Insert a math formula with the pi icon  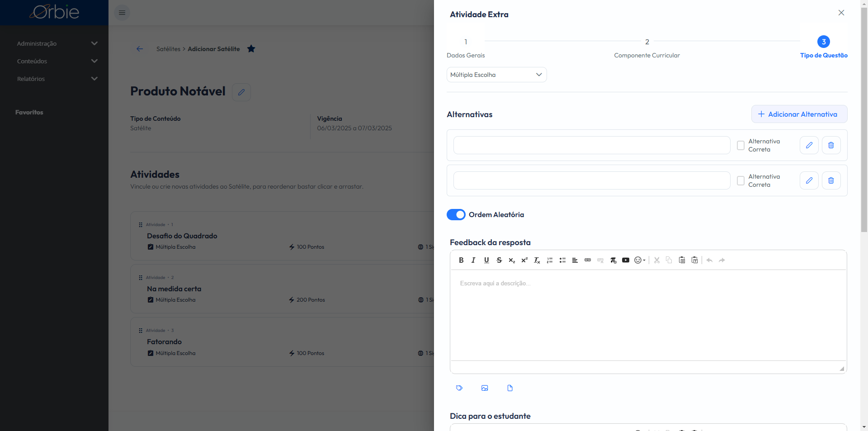pyautogui.click(x=613, y=260)
